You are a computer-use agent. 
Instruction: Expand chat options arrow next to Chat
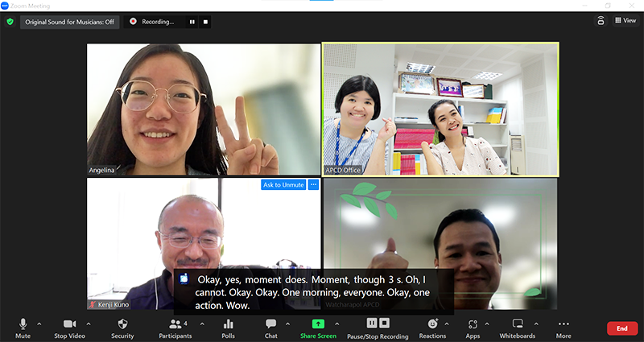click(287, 324)
